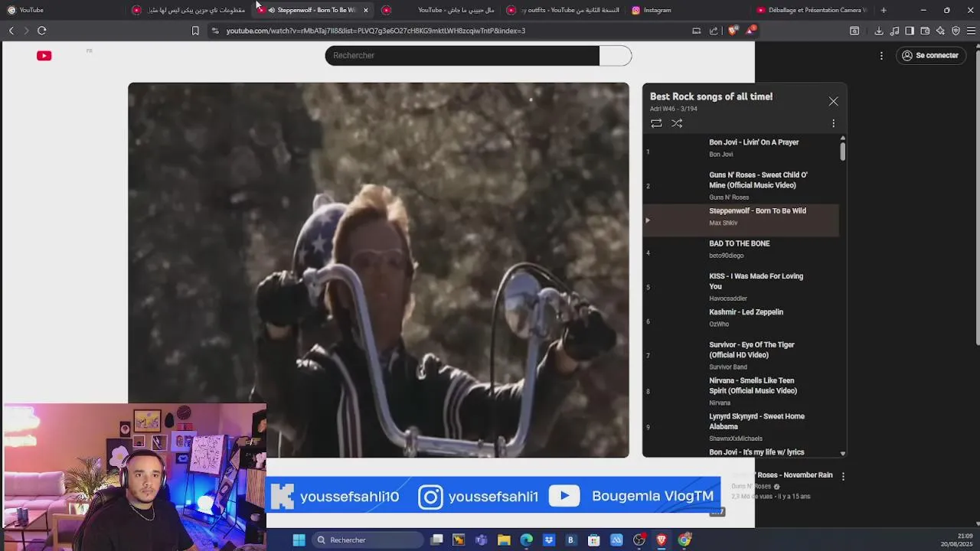
Task: Open the browser downloads icon
Action: 879,31
